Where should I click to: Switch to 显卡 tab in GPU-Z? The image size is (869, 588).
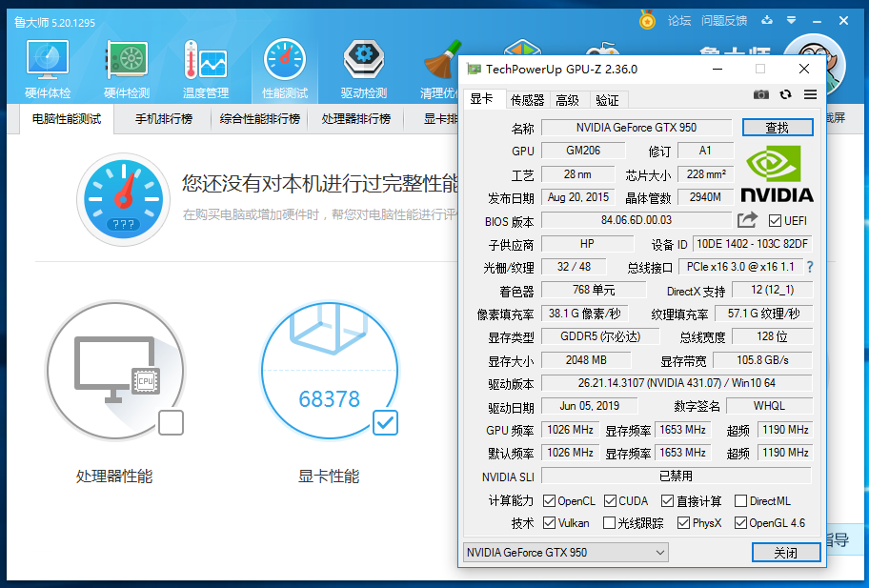(x=483, y=99)
